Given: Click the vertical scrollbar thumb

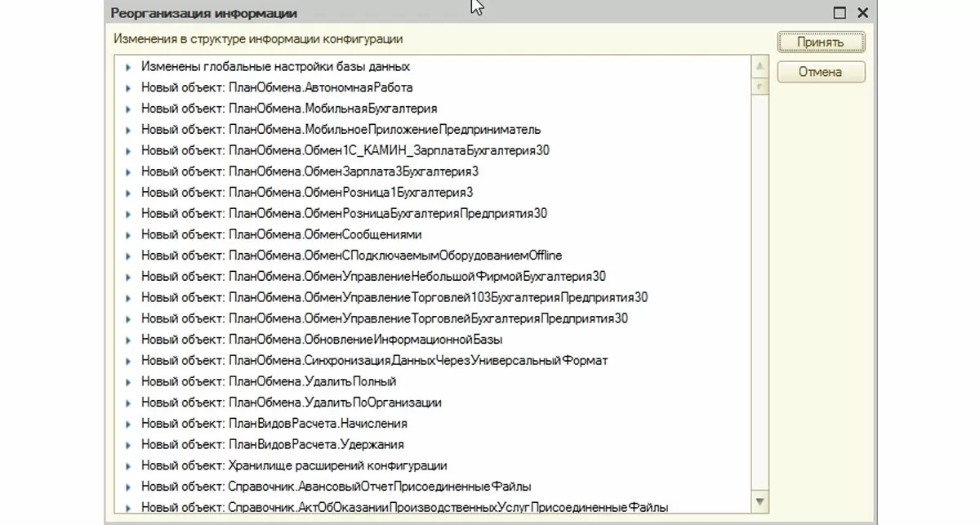Looking at the screenshot, I should click(x=760, y=86).
